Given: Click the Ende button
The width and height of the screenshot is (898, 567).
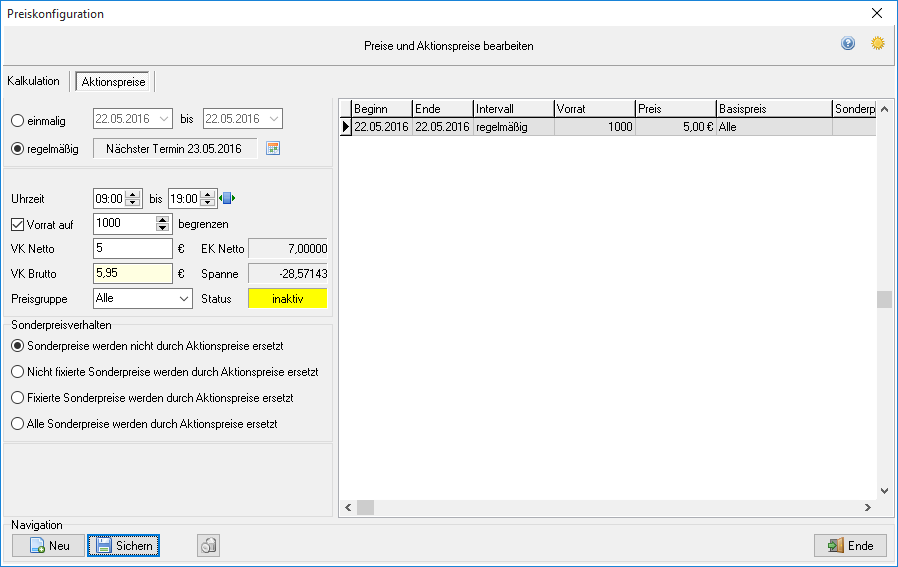Looking at the screenshot, I should [x=850, y=545].
